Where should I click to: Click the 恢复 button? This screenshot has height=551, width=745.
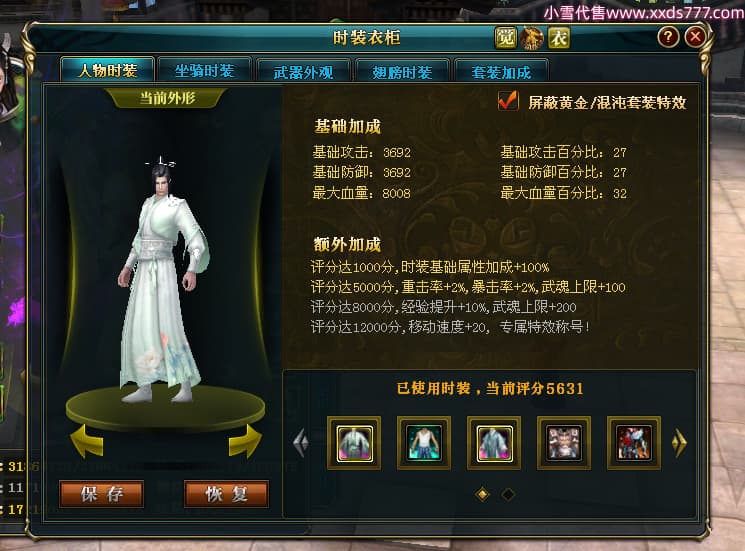pos(226,494)
